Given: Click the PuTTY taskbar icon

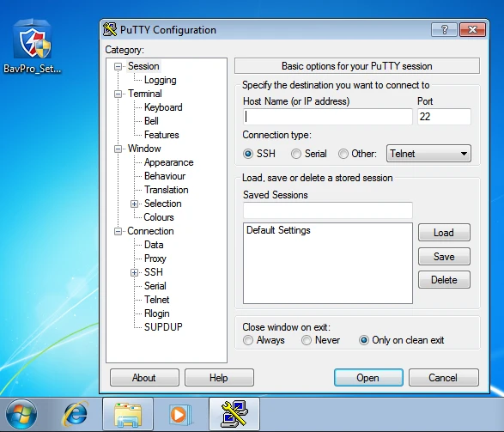Looking at the screenshot, I should pyautogui.click(x=234, y=414).
